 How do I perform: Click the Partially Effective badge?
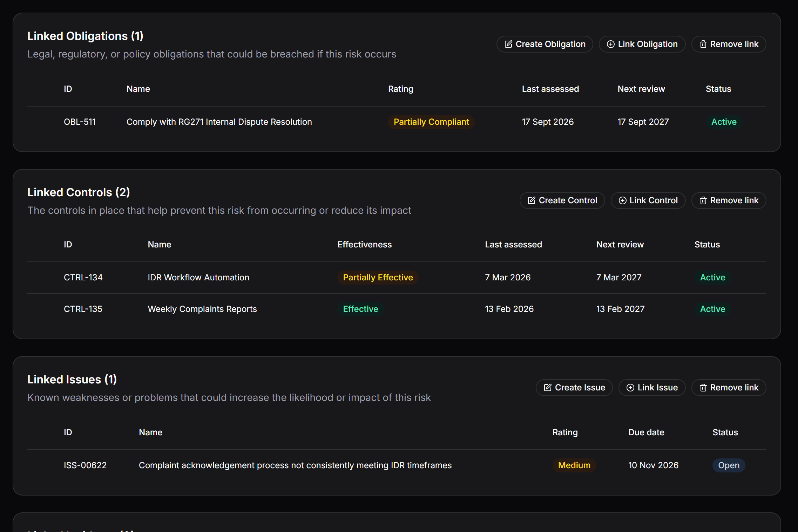(378, 278)
